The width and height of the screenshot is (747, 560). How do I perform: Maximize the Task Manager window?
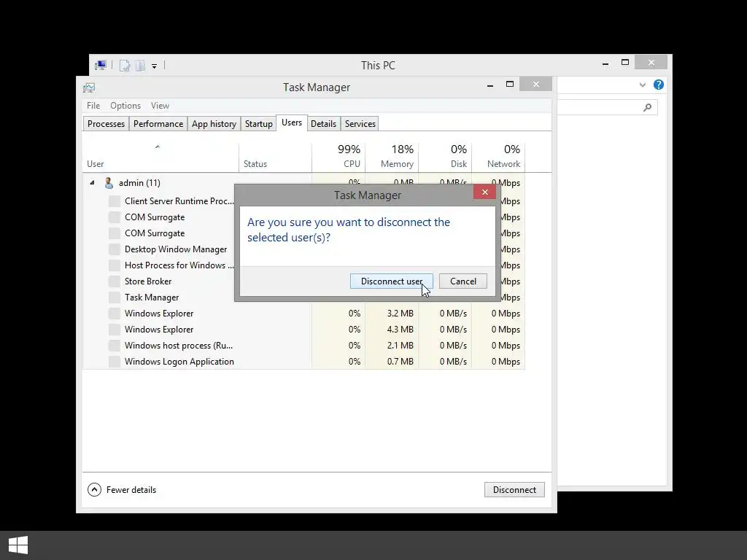[x=510, y=85]
